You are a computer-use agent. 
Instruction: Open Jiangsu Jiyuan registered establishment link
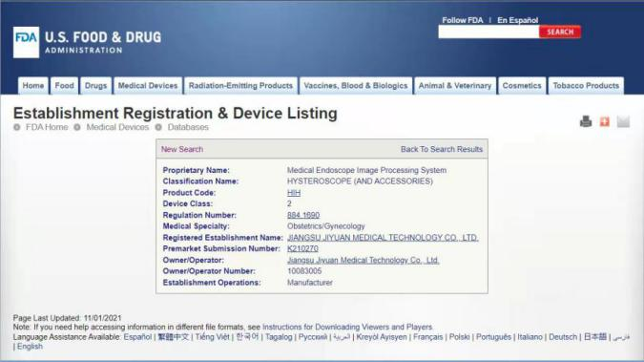(x=383, y=238)
